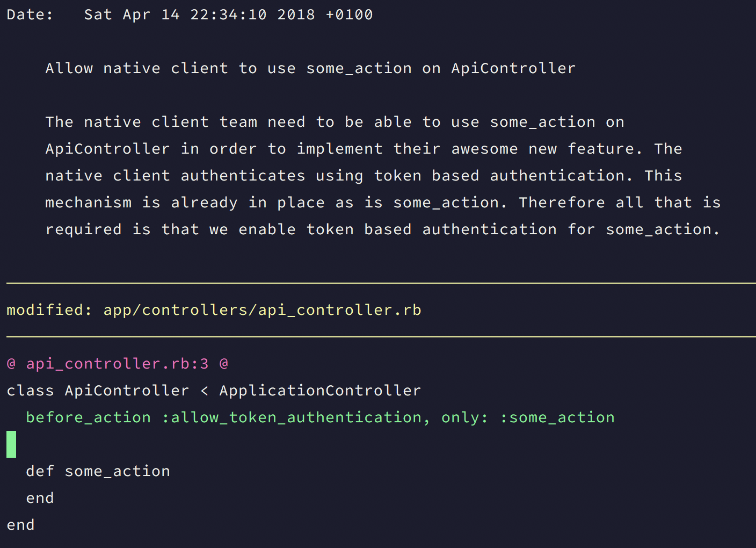This screenshot has height=548, width=756.
Task: Click the commit time 22:34:10
Action: pos(228,15)
